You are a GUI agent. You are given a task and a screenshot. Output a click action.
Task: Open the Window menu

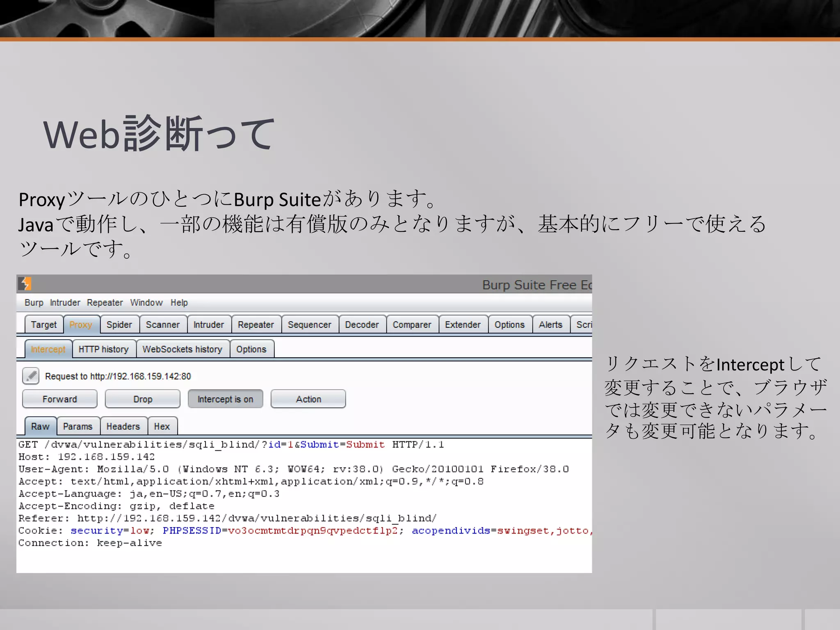click(x=146, y=303)
